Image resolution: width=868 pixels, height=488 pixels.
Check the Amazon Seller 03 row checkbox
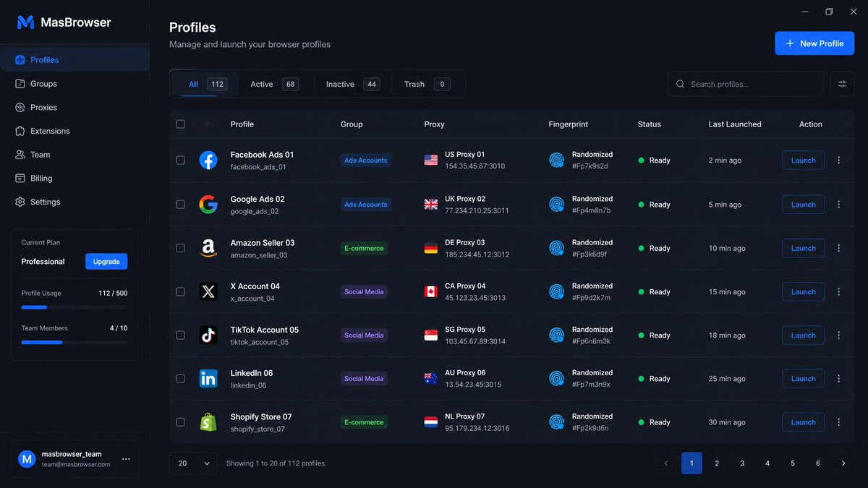181,248
